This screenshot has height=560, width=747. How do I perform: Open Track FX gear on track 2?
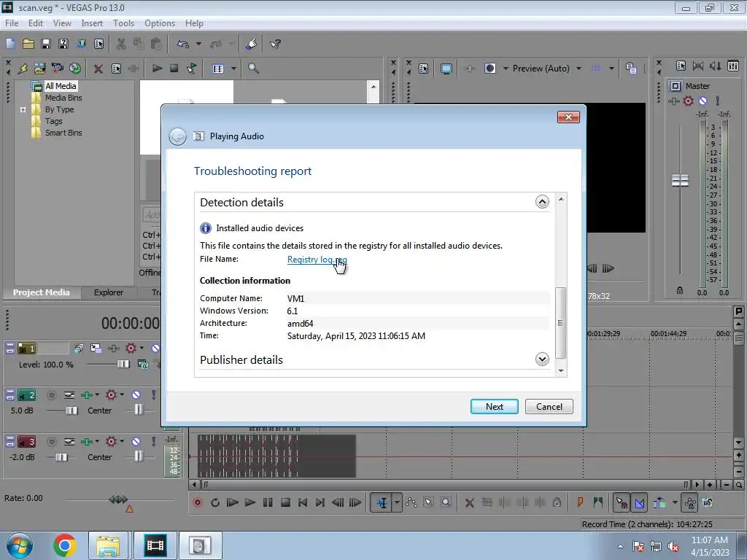coord(111,394)
